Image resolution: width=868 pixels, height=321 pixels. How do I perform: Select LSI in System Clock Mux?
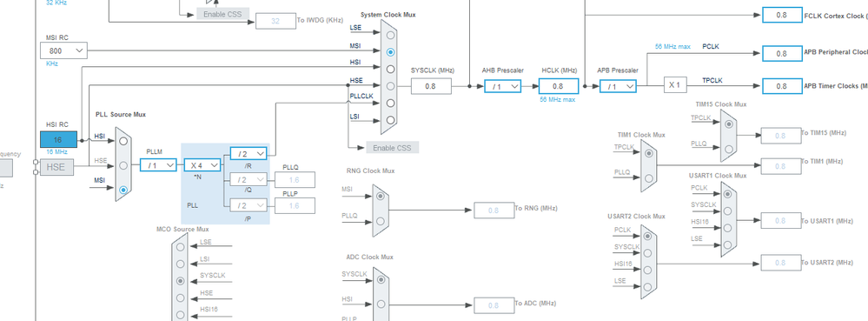click(x=391, y=120)
